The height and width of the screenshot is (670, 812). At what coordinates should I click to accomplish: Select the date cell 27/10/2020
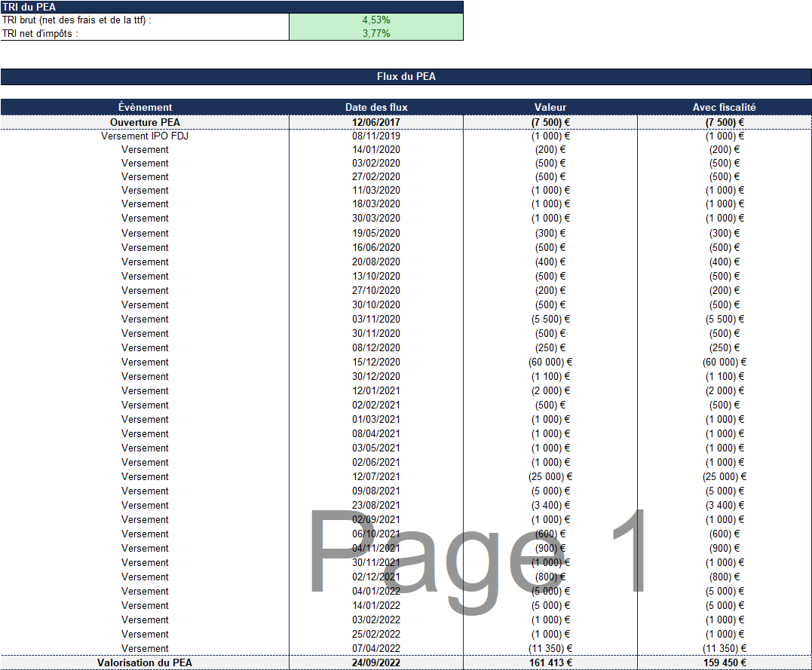coord(376,290)
